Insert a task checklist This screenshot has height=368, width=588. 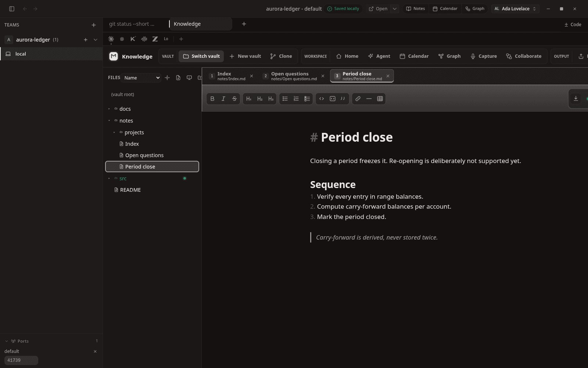(307, 99)
